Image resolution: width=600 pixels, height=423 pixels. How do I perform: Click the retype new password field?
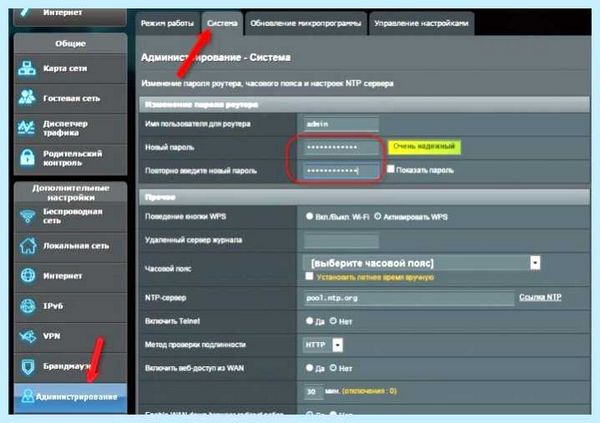[341, 171]
